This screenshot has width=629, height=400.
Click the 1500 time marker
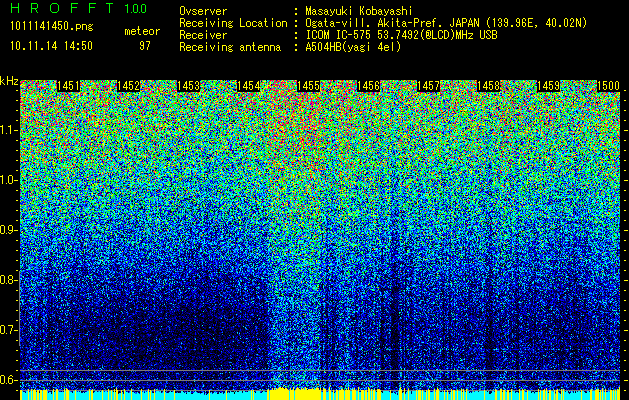pos(609,86)
